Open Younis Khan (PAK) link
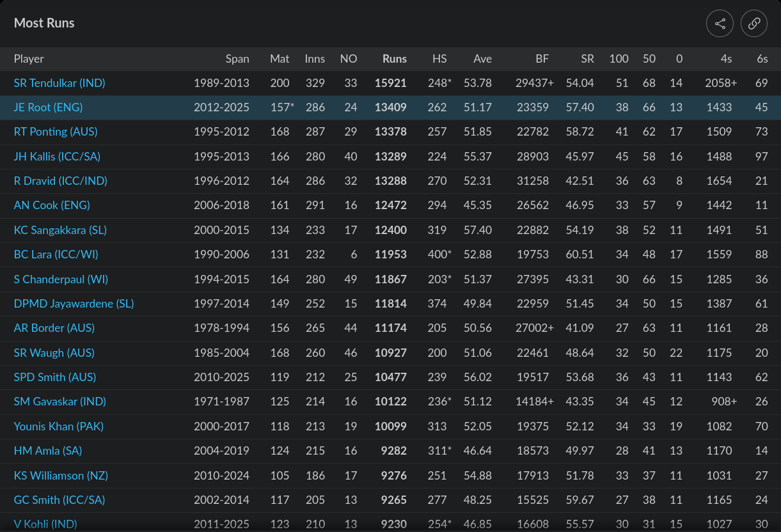 click(59, 426)
